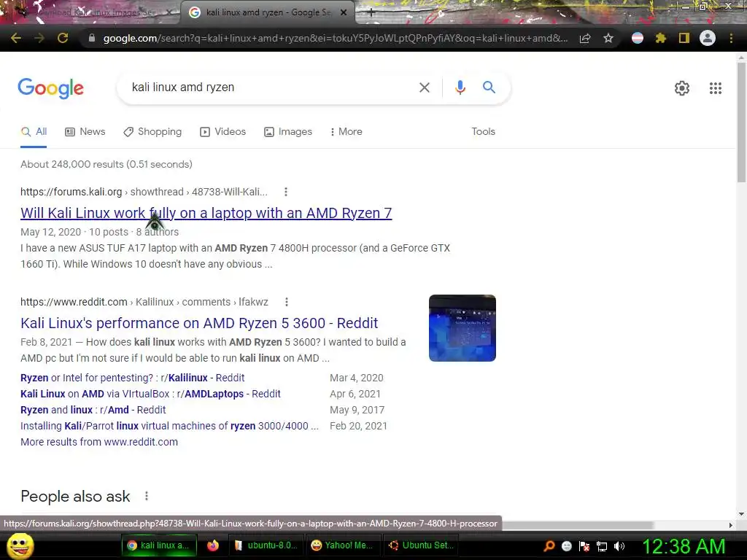Click the vertical page scrollbar thumb
Viewport: 747px width, 560px height.
(741, 122)
